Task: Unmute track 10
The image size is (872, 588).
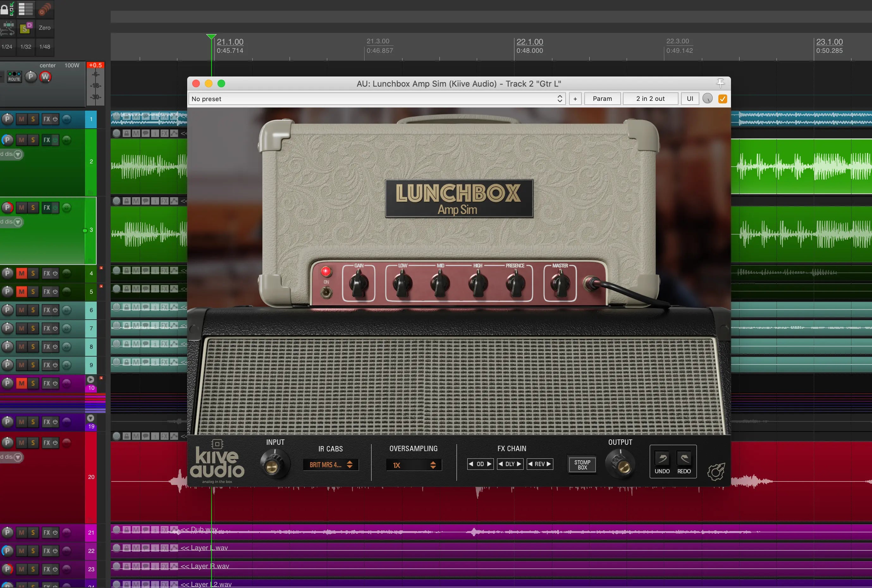Action: click(x=22, y=383)
